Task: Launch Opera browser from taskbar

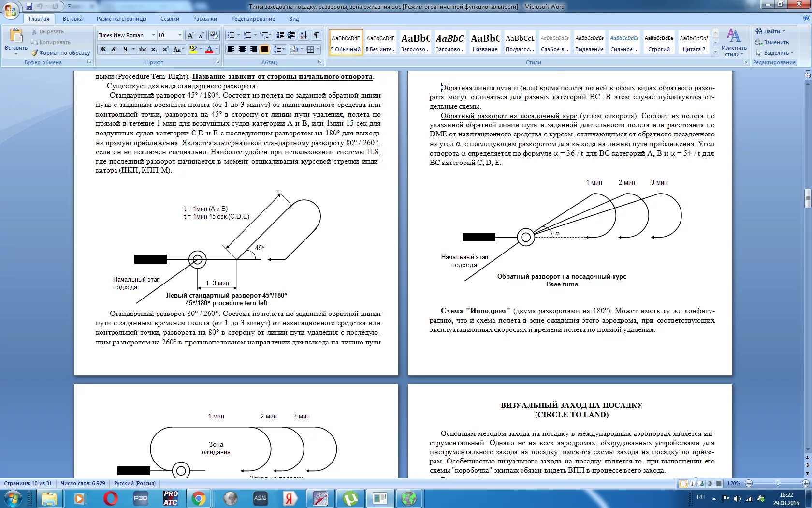Action: point(110,498)
